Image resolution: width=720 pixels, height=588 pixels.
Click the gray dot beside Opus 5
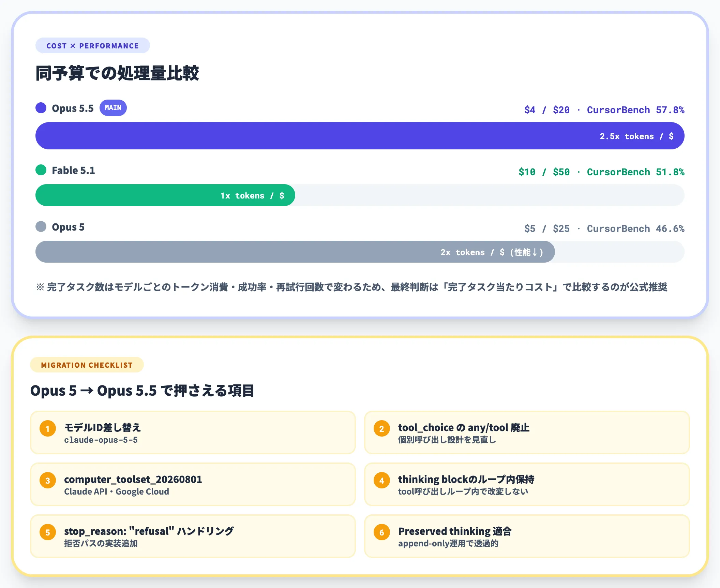pyautogui.click(x=41, y=226)
